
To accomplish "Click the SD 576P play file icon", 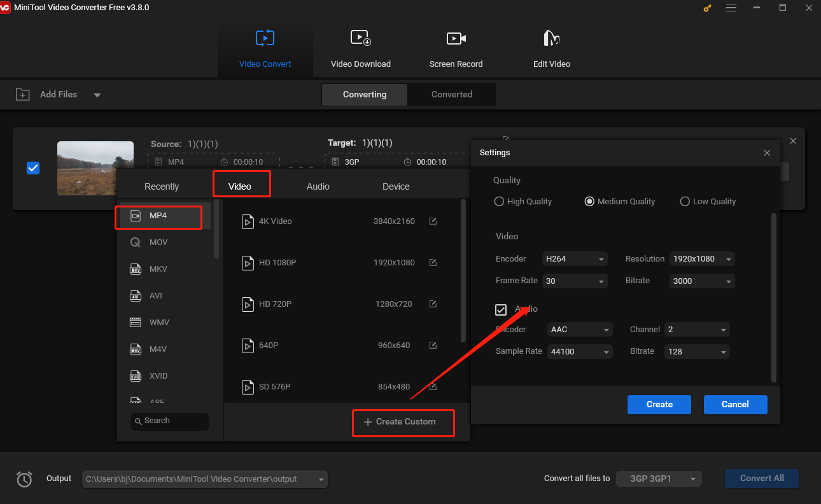I will click(x=248, y=387).
